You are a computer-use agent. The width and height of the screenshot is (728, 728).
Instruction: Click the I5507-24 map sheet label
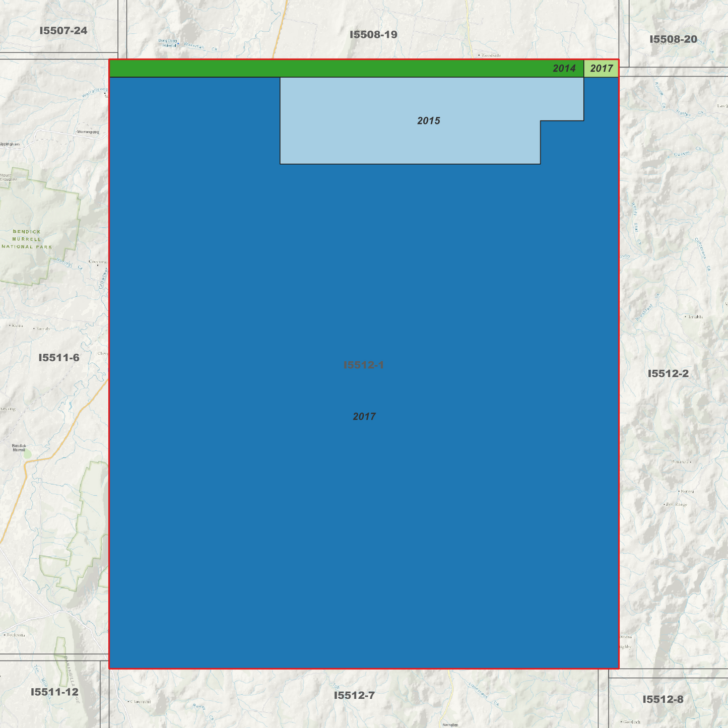(63, 31)
